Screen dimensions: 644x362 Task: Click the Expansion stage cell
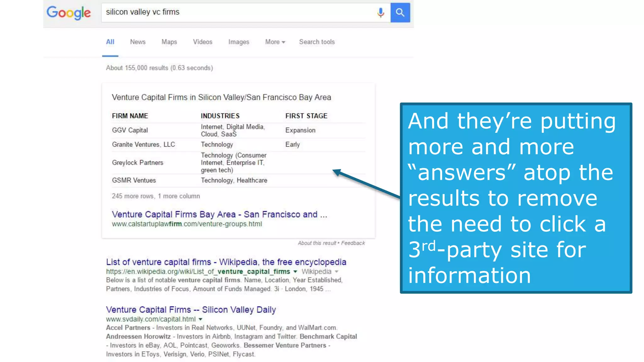coord(300,130)
